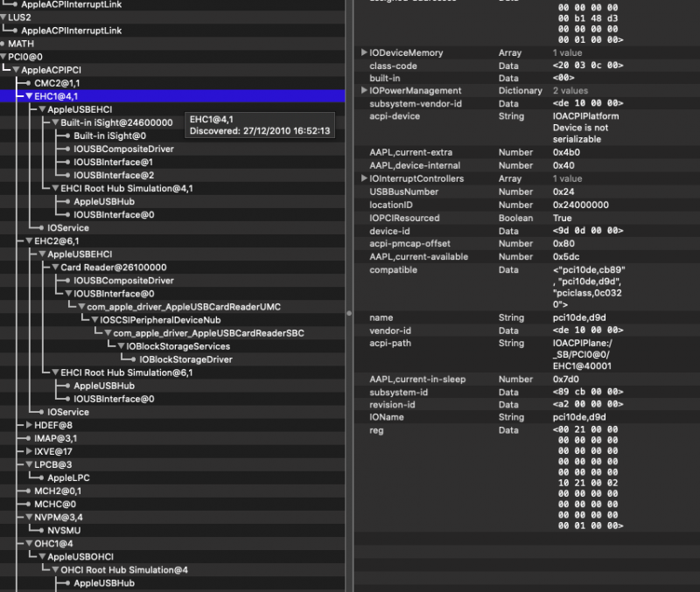Screen dimensions: 700x592
Task: Expand the IOPowerManagement dictionary
Action: pos(364,91)
